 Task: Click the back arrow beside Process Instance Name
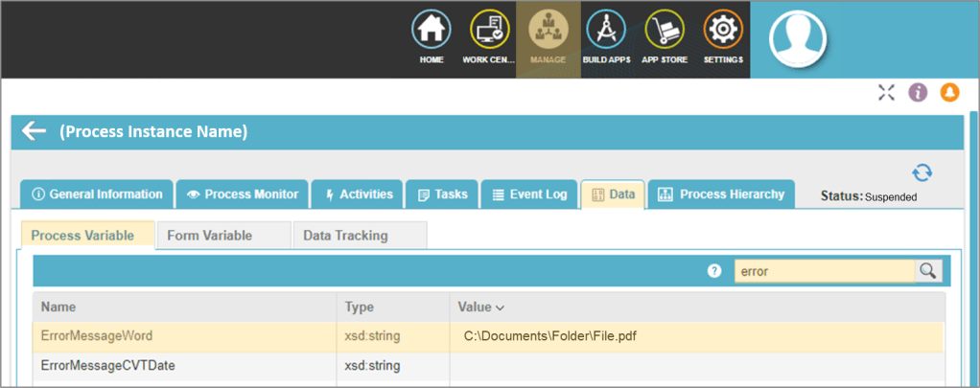pos(35,131)
